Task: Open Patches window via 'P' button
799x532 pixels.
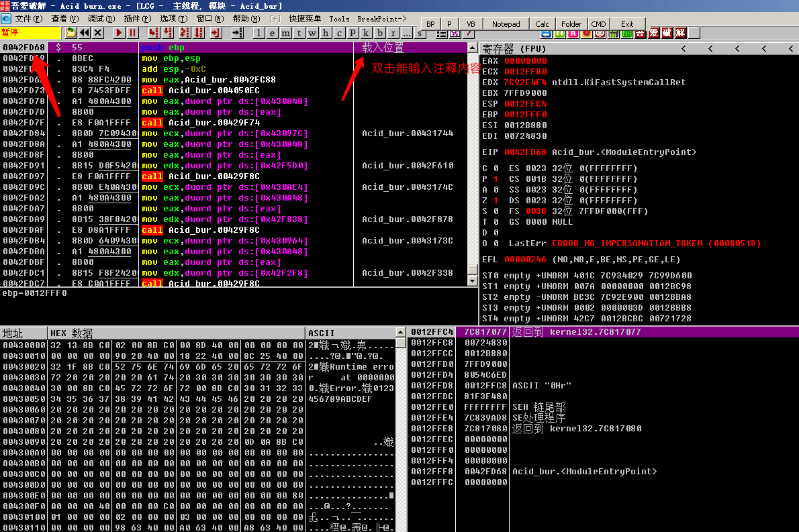Action: click(x=352, y=33)
